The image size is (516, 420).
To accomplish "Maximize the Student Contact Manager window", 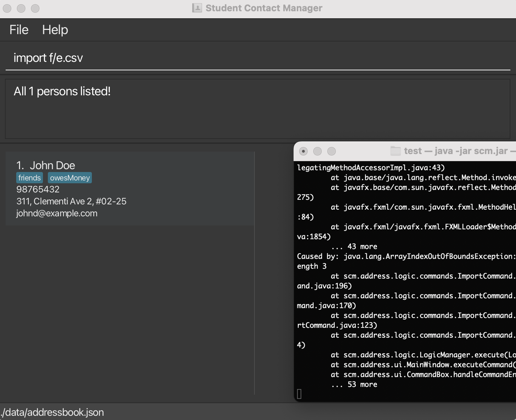I will (35, 8).
